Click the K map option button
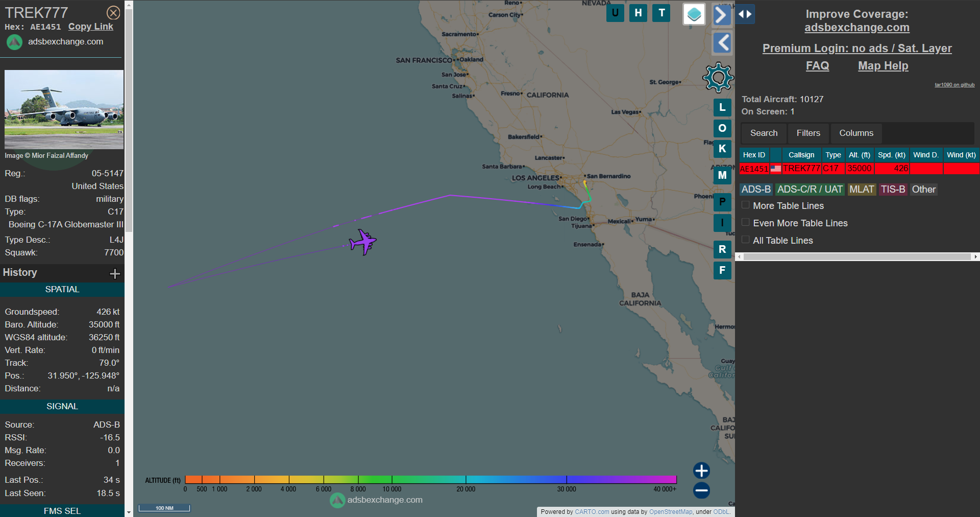The height and width of the screenshot is (517, 980). (x=722, y=149)
